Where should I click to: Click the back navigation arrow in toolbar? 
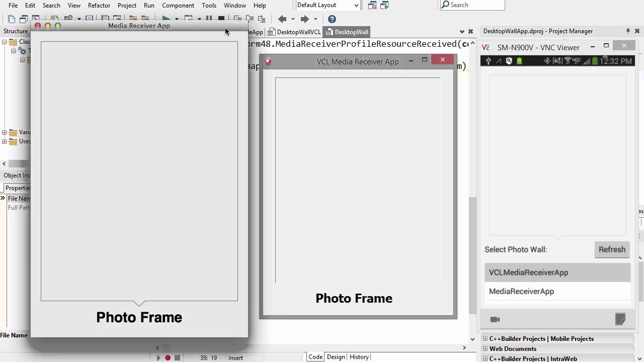pos(282,19)
